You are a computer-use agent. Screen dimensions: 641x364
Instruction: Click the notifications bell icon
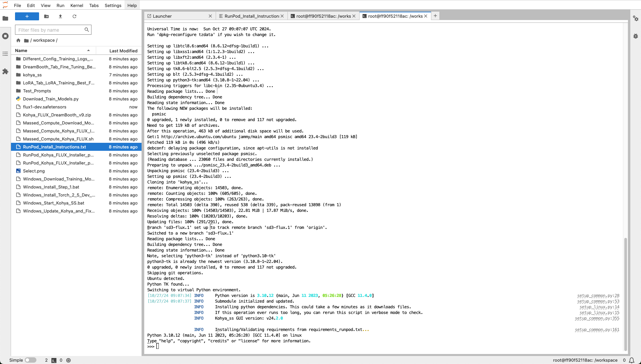pos(632,360)
